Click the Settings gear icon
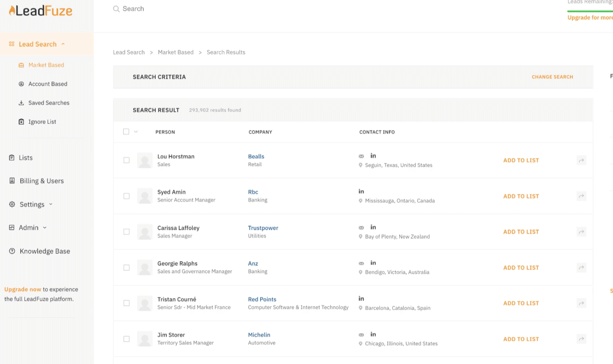The height and width of the screenshot is (364, 613). tap(12, 204)
